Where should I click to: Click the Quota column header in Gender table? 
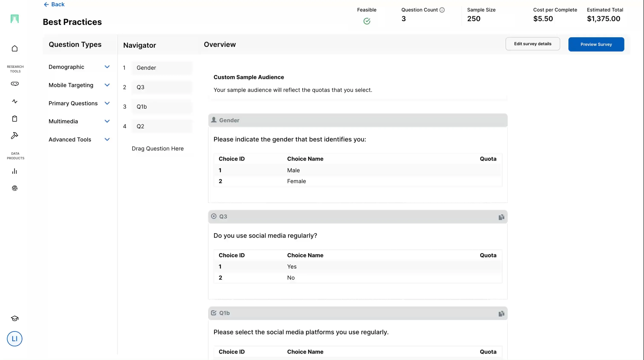tap(488, 159)
